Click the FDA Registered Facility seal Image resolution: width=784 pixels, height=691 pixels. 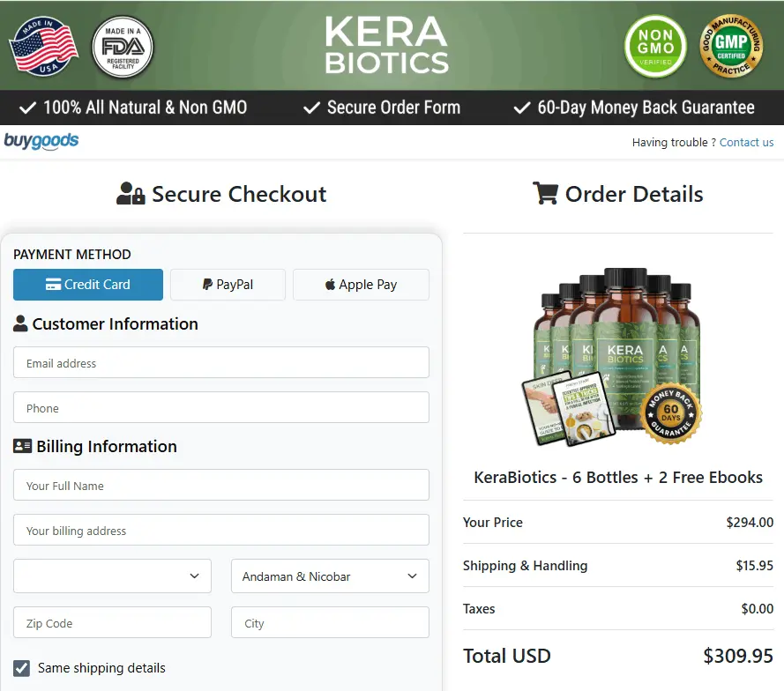point(122,46)
